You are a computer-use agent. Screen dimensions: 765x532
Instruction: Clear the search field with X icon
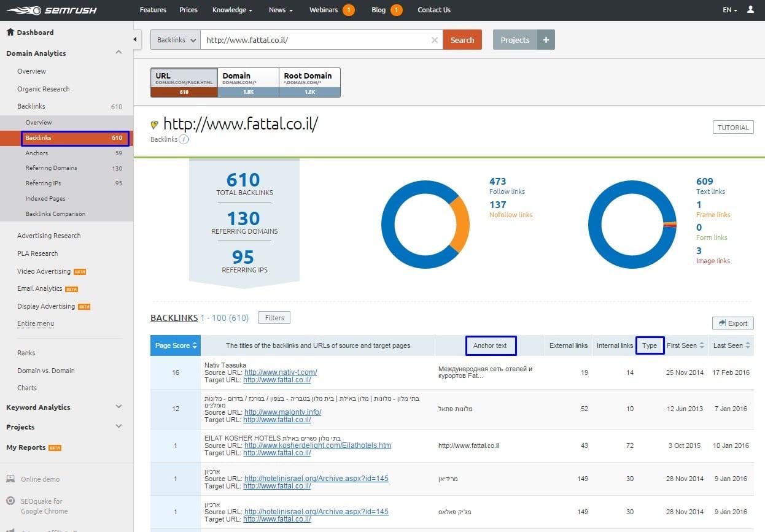435,40
